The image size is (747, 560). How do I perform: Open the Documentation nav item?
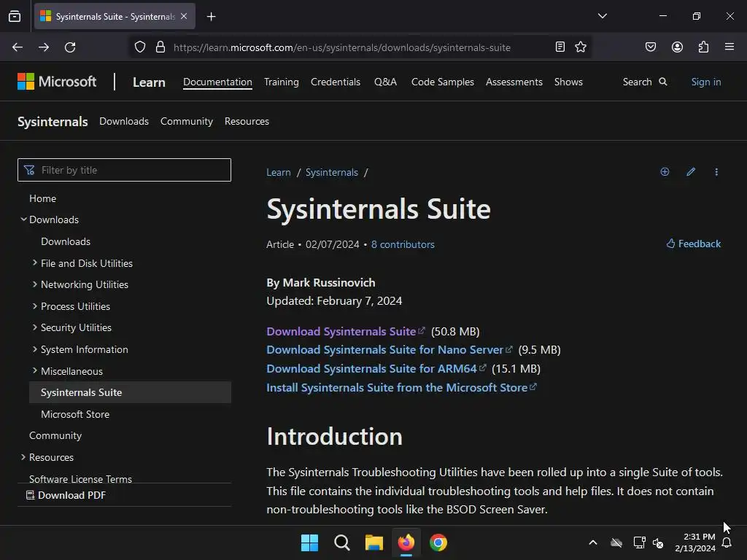(217, 82)
